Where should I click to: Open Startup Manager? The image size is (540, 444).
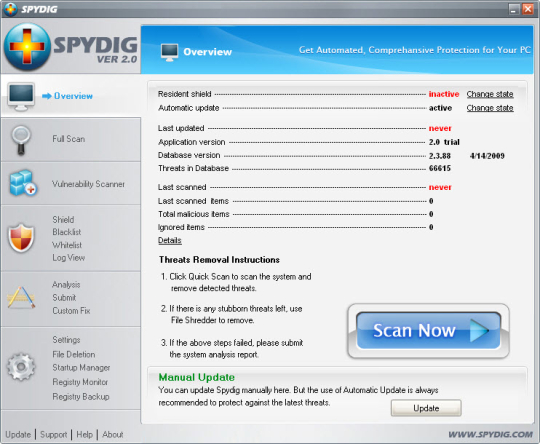81,368
